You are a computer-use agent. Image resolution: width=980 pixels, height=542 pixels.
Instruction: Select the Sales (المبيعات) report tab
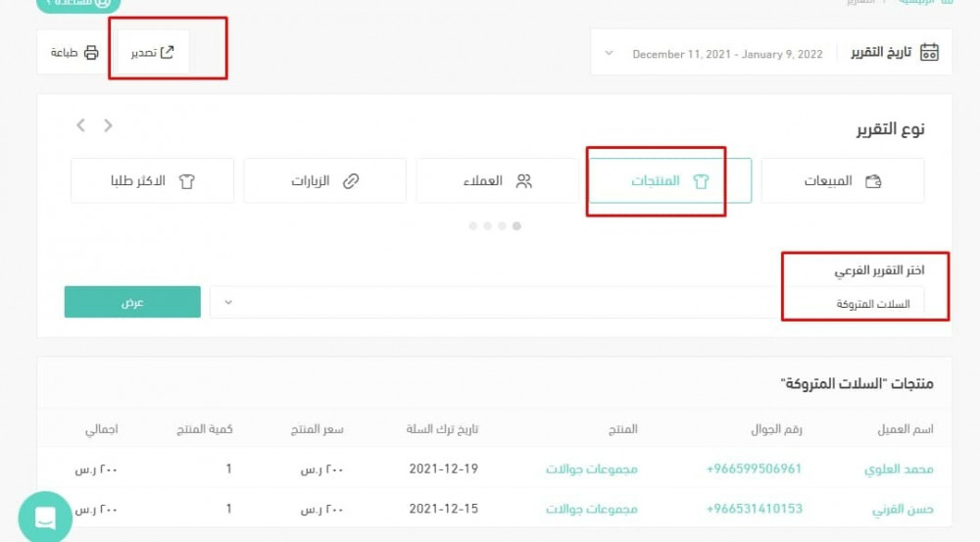[842, 181]
